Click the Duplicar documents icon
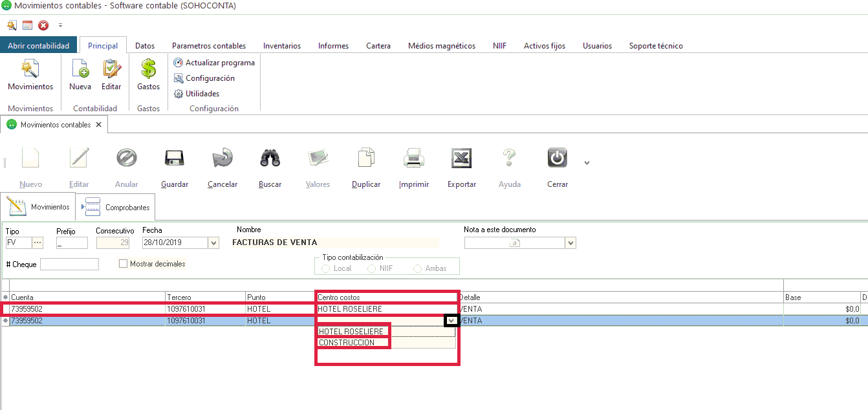The height and width of the screenshot is (410, 868). click(x=366, y=159)
